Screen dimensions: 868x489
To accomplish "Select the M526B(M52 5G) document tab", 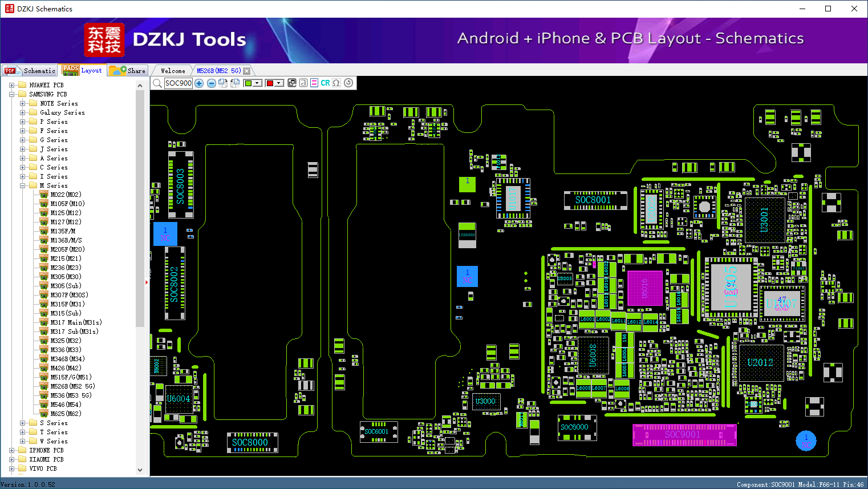I will (x=219, y=71).
